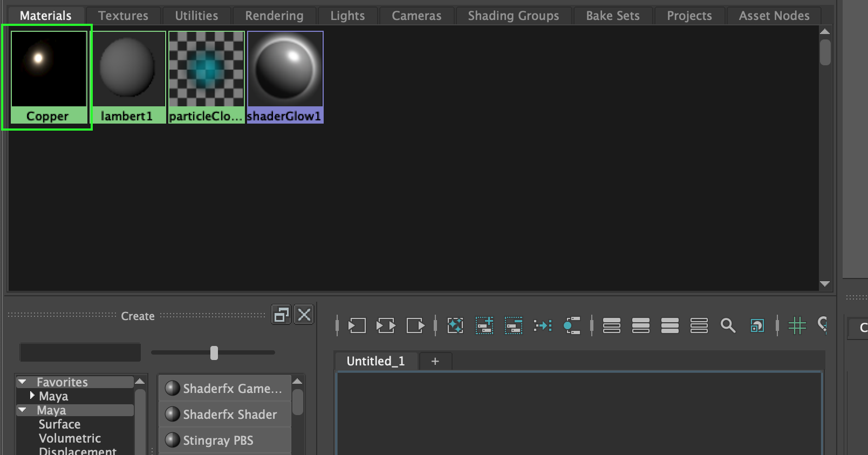Screen dimensions: 868x455
Task: Add a new node editor tab
Action: click(435, 361)
